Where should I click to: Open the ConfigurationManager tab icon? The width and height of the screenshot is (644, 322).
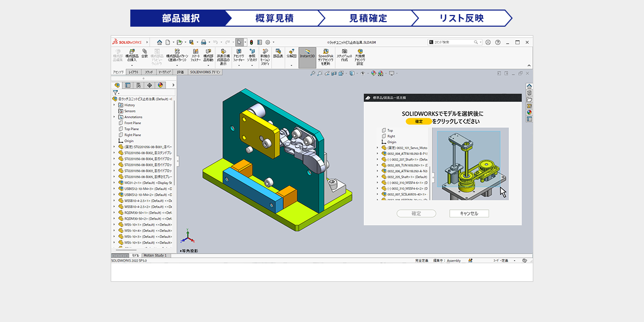click(138, 85)
